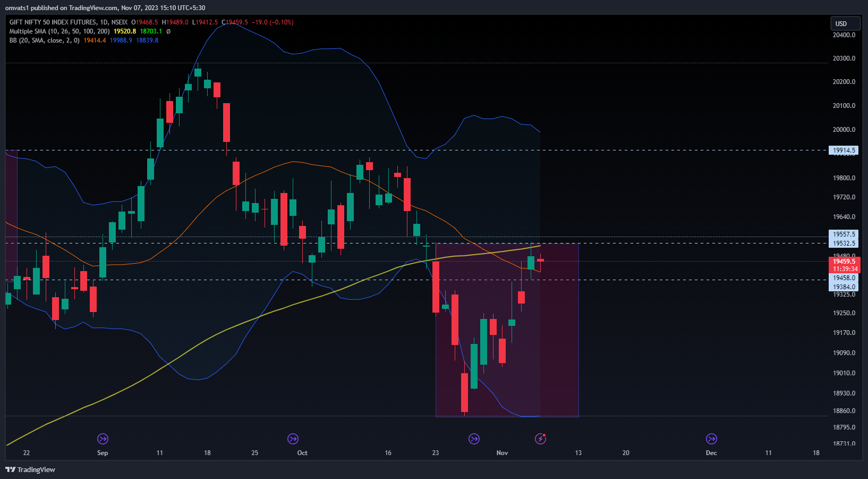
Task: Click the high price H19489.0
Action: pyautogui.click(x=175, y=22)
